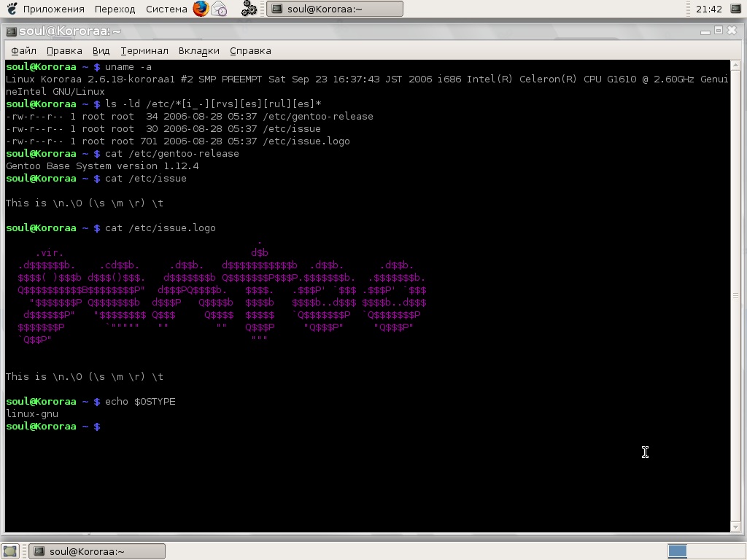This screenshot has width=747, height=560.
Task: Click the terminal scrollbar up arrow
Action: 735,65
